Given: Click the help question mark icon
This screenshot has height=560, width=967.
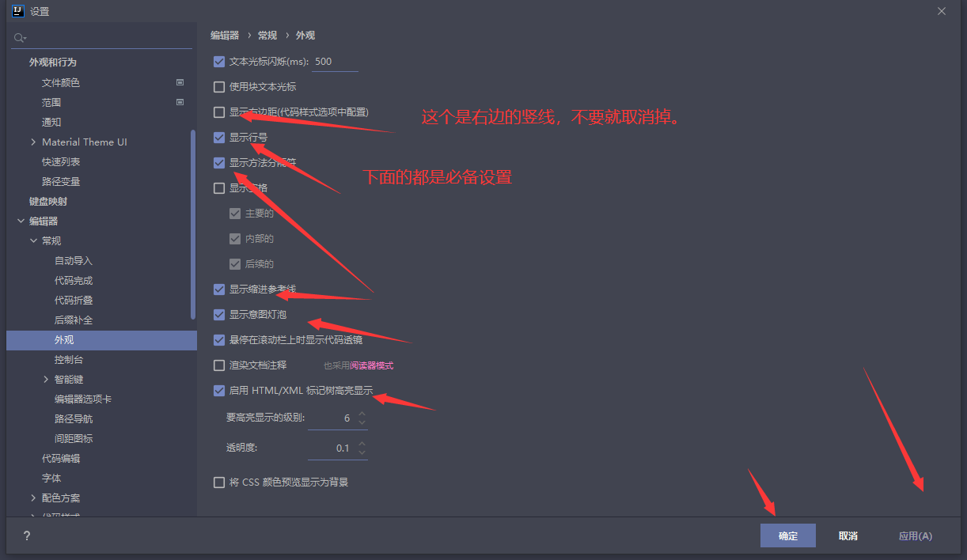Looking at the screenshot, I should (26, 535).
